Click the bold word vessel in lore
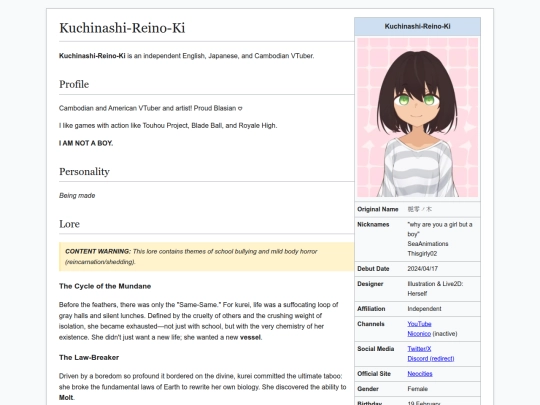 pos(250,337)
